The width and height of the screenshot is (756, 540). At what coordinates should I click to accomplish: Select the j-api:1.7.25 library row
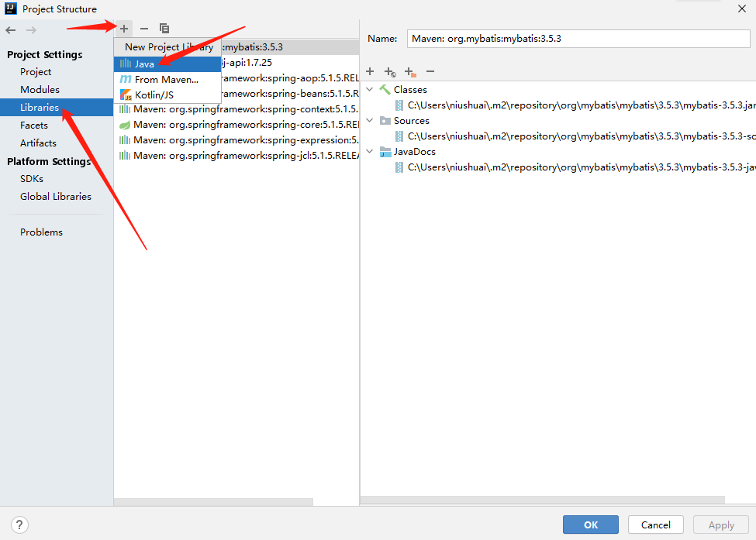point(290,63)
